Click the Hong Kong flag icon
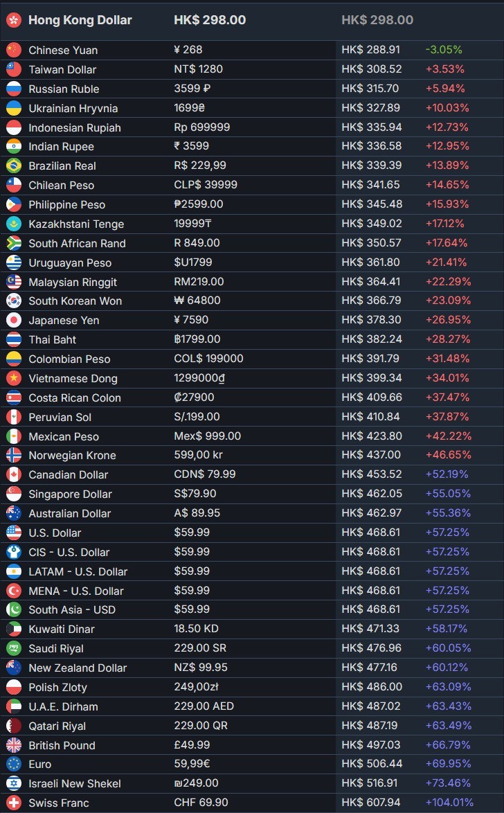This screenshot has width=504, height=813. click(14, 20)
